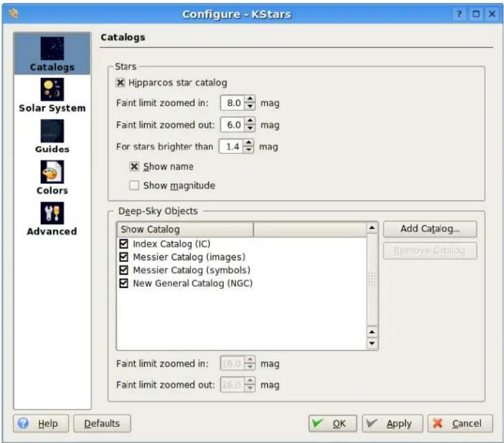The width and height of the screenshot is (504, 443).
Task: Click the Show Catalog column header
Action: coord(185,229)
